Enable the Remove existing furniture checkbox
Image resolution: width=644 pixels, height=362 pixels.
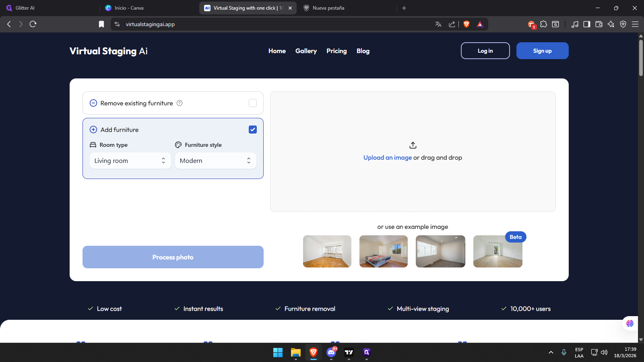253,103
